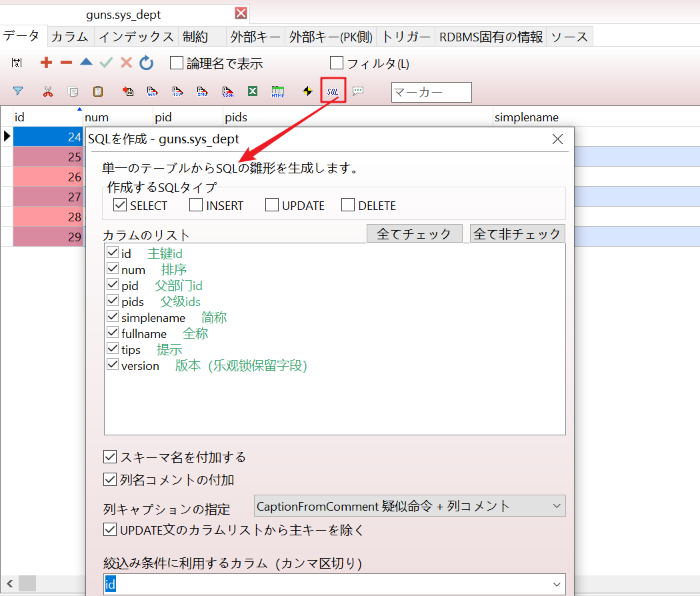Click inside the マーカー input field

(x=430, y=92)
